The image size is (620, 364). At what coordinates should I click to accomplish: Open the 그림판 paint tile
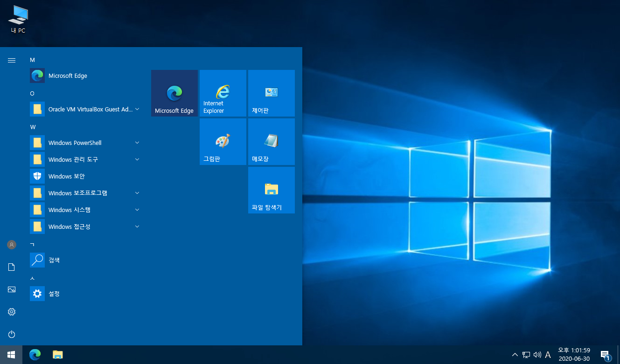pos(223,142)
